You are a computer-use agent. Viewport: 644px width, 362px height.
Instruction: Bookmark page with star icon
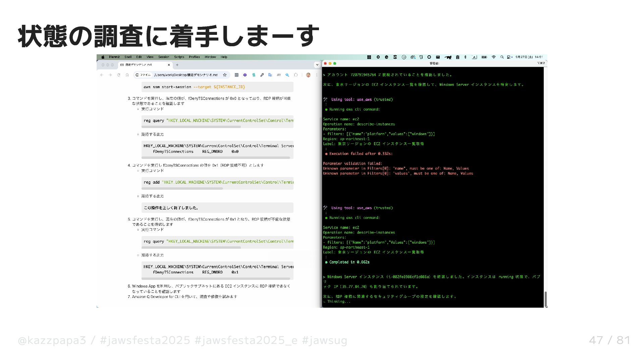[225, 75]
